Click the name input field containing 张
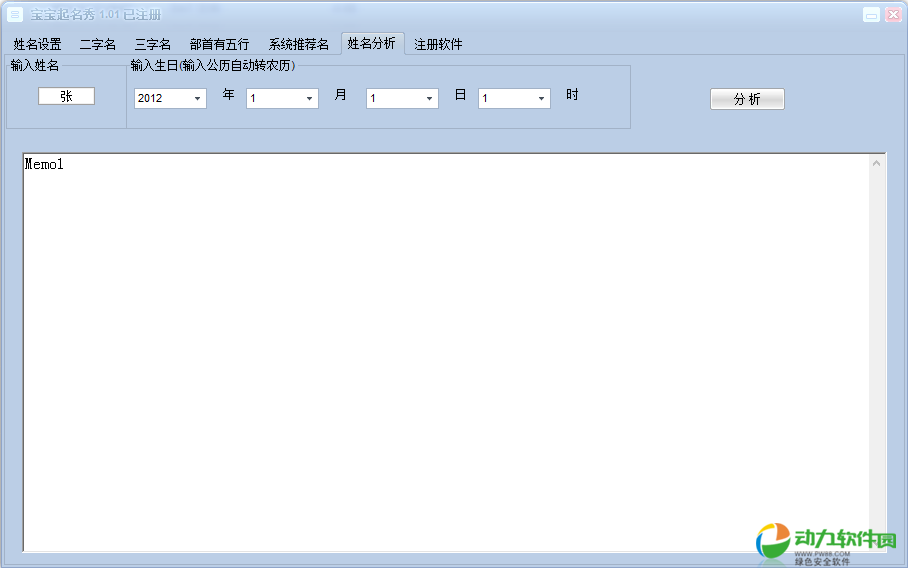The image size is (908, 568). (66, 96)
